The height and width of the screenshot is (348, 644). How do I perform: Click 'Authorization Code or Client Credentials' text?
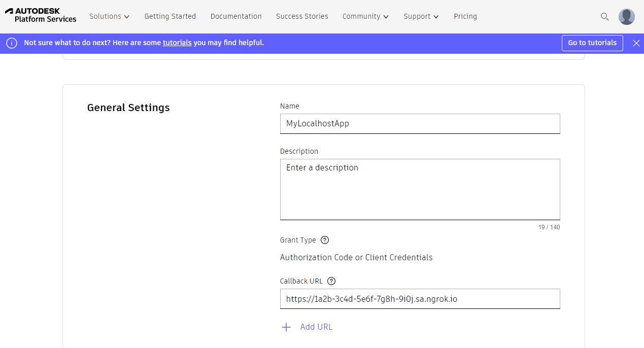pyautogui.click(x=356, y=257)
